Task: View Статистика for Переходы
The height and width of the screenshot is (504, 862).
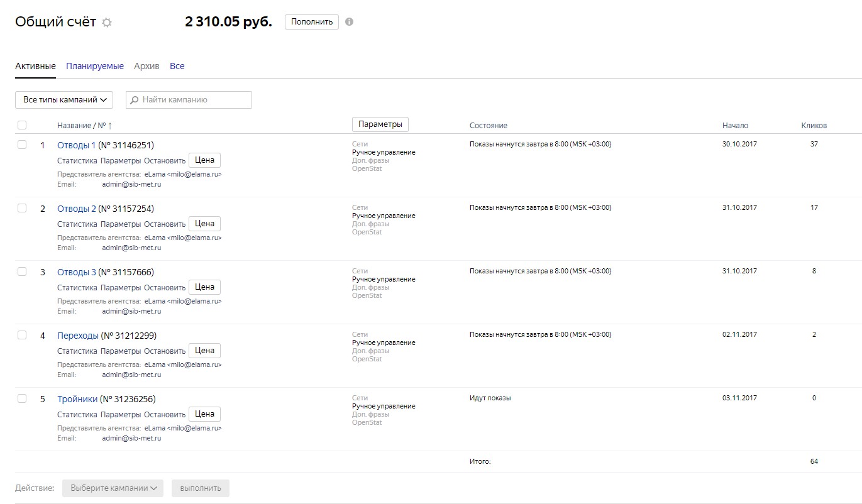Action: [x=77, y=351]
